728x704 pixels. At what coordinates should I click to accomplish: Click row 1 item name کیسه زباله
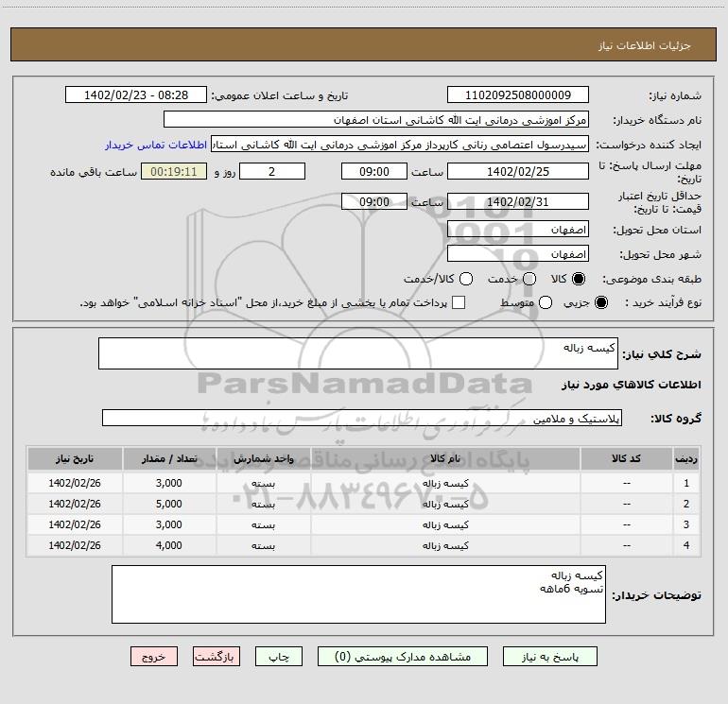tap(445, 483)
